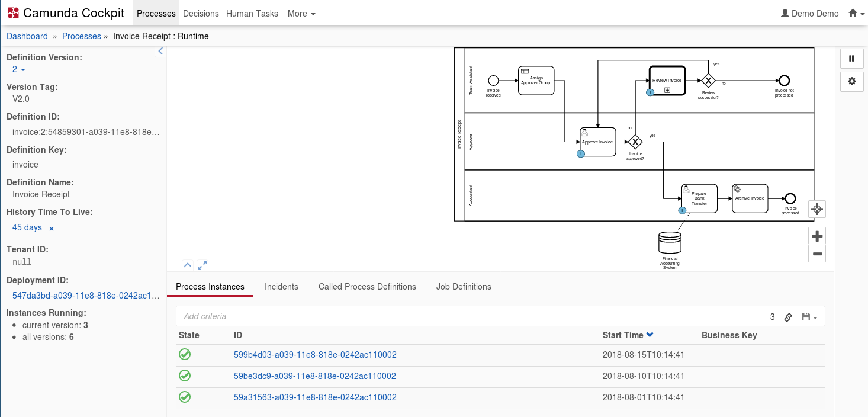Follow the Dashboard breadcrumb link
The image size is (868, 417).
27,36
